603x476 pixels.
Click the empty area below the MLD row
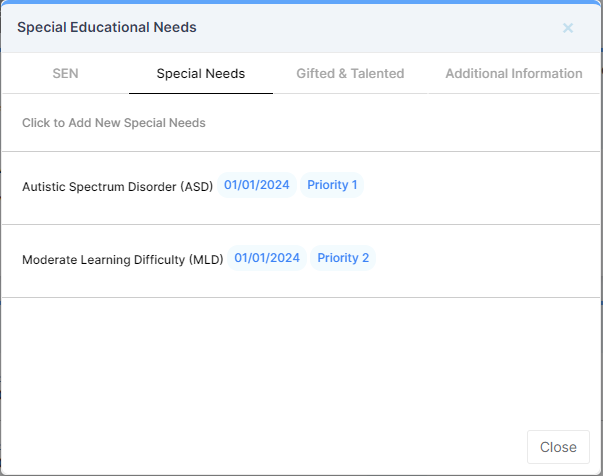(300, 360)
